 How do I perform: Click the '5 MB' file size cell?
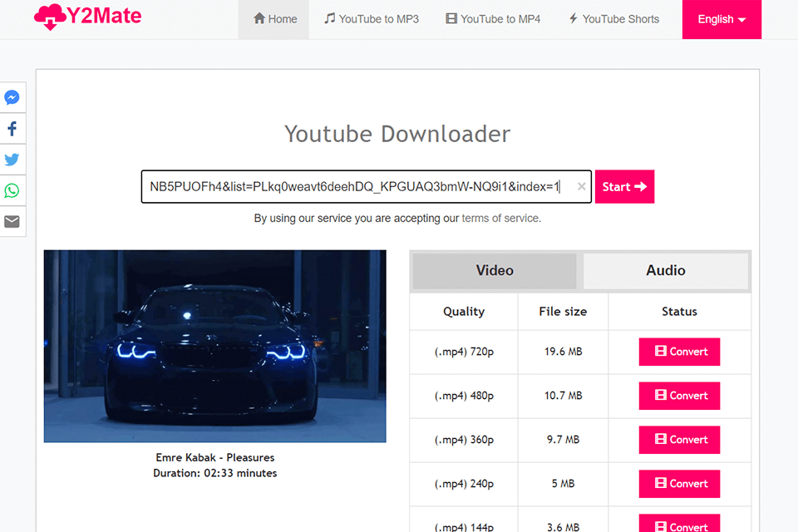tap(563, 484)
